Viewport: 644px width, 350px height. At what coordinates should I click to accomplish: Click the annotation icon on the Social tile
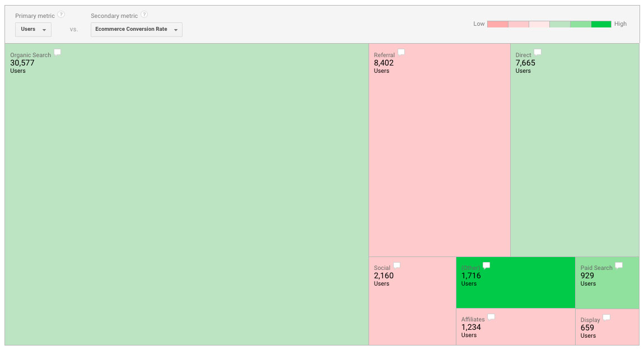396,264
